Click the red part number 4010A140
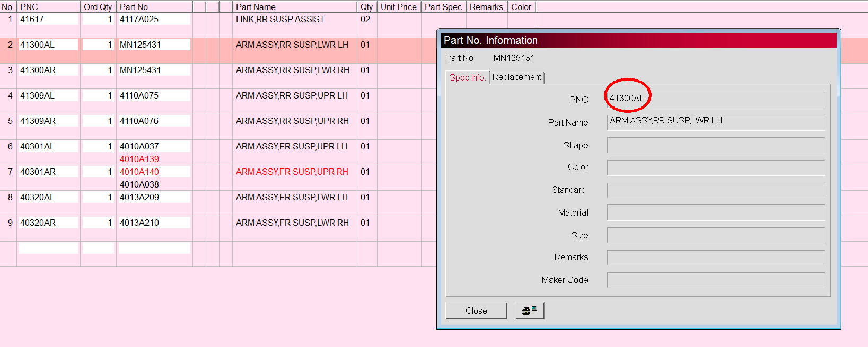The width and height of the screenshot is (868, 347). tap(139, 172)
